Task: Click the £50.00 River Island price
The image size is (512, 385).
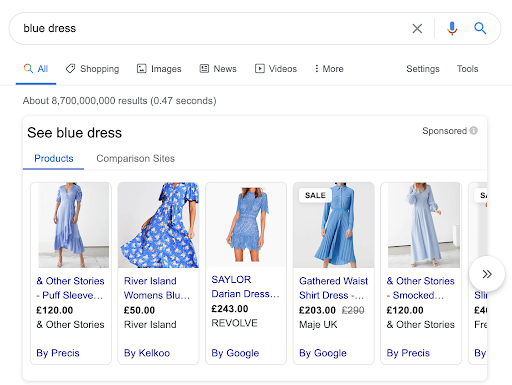Action: [x=139, y=310]
